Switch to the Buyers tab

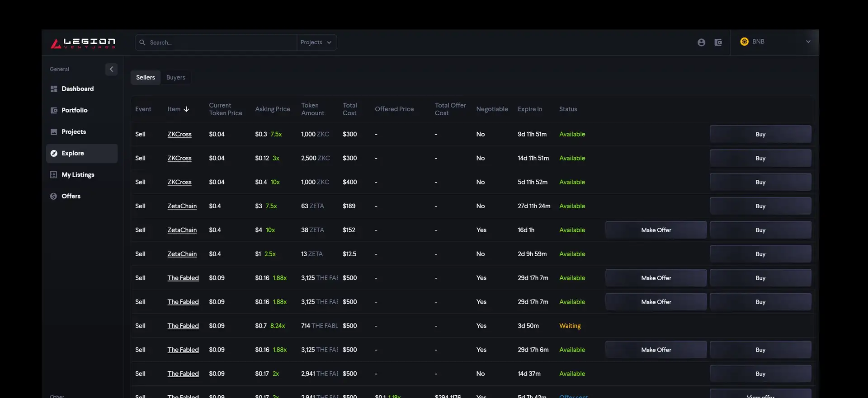[175, 78]
